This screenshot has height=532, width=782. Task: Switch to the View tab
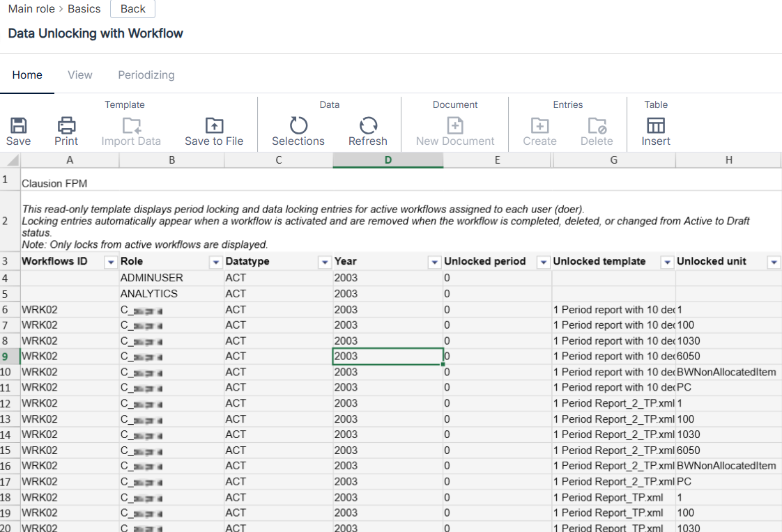[x=79, y=75]
